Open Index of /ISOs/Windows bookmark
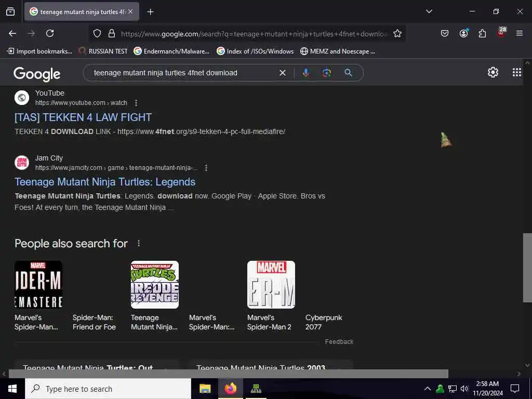 tap(255, 51)
